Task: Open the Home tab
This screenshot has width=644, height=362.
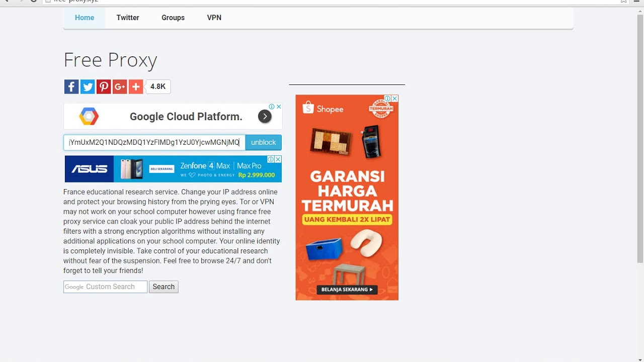Action: click(x=85, y=18)
